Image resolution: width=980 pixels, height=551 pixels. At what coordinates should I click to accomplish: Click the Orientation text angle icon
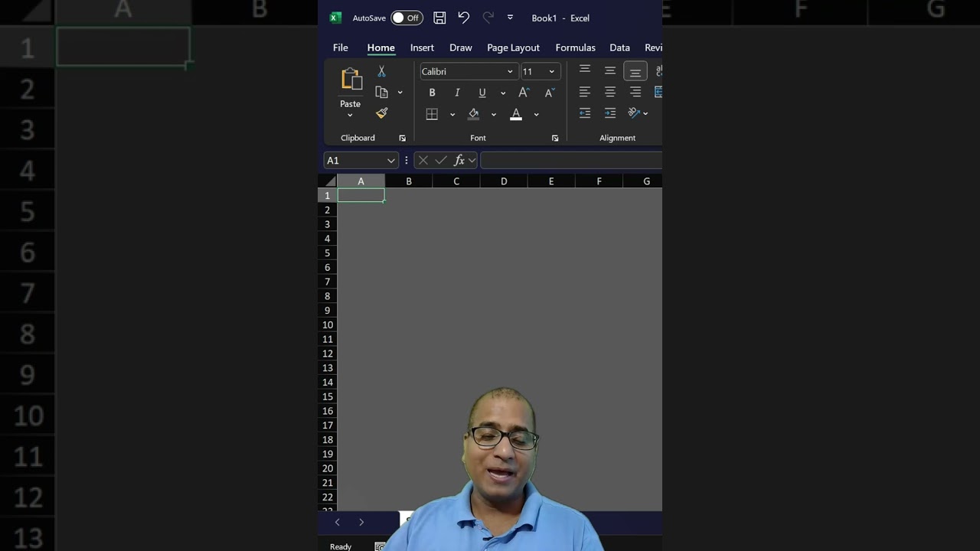634,113
